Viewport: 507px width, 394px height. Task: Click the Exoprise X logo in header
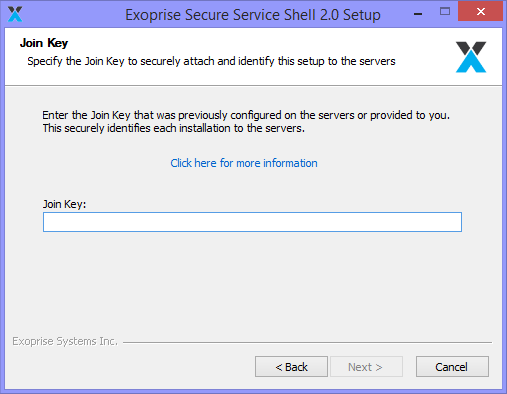click(x=471, y=57)
